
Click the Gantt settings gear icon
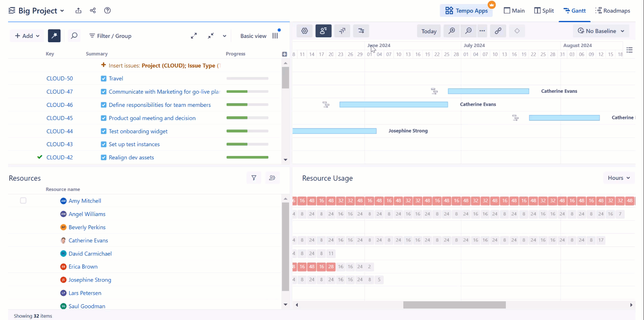305,31
